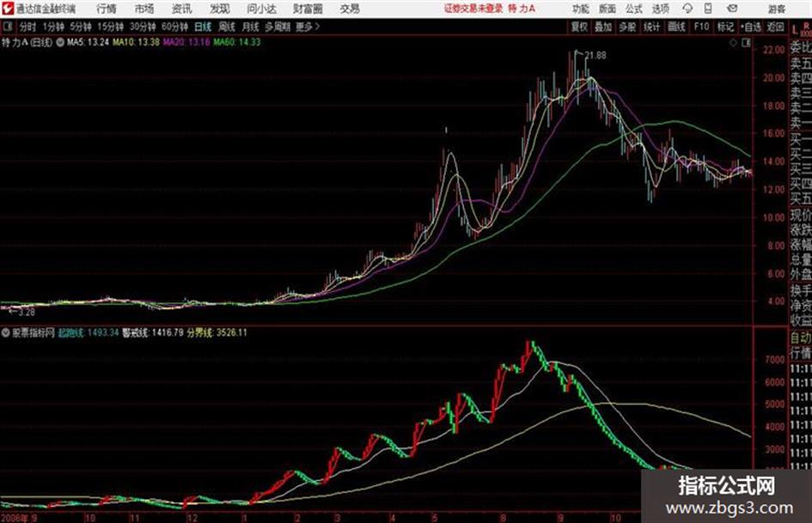Click the 2006年 date label on timeline
Screen dimensions: 812x523
tap(15, 518)
